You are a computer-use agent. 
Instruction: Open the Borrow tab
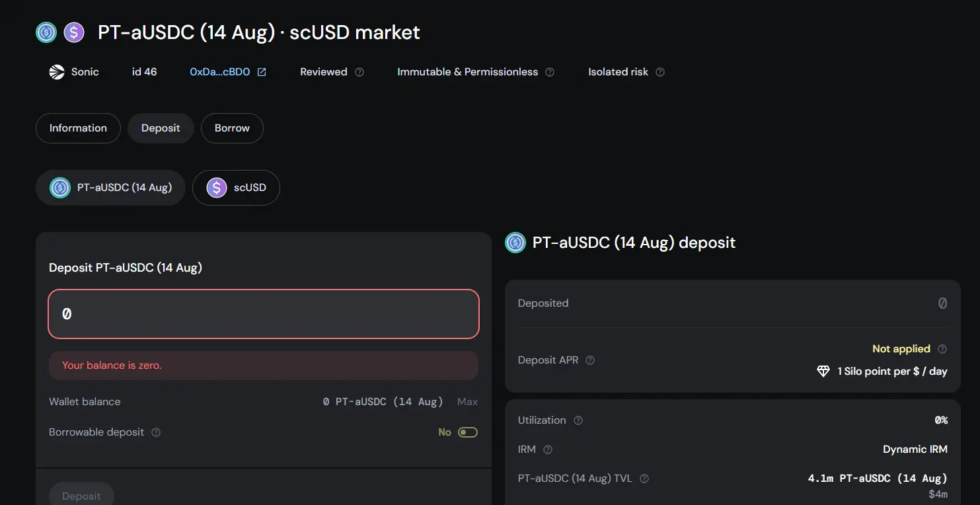(232, 128)
